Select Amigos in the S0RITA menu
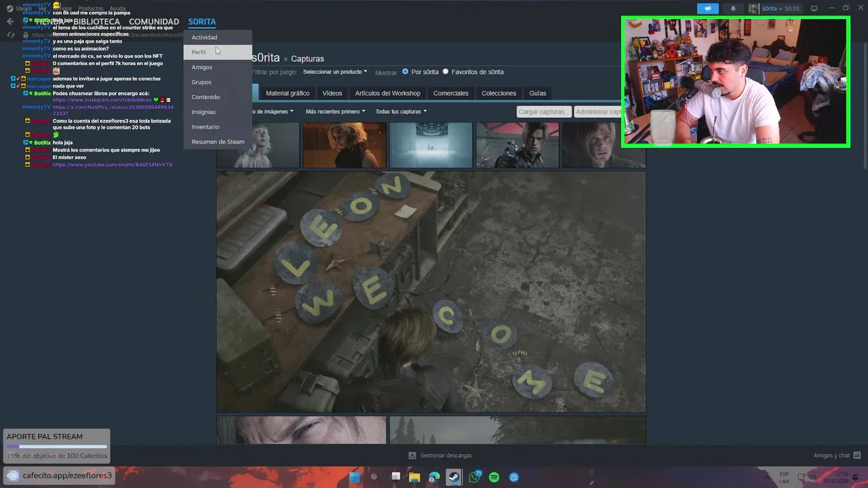Screen dimensions: 868x488 (x=218, y=67)
